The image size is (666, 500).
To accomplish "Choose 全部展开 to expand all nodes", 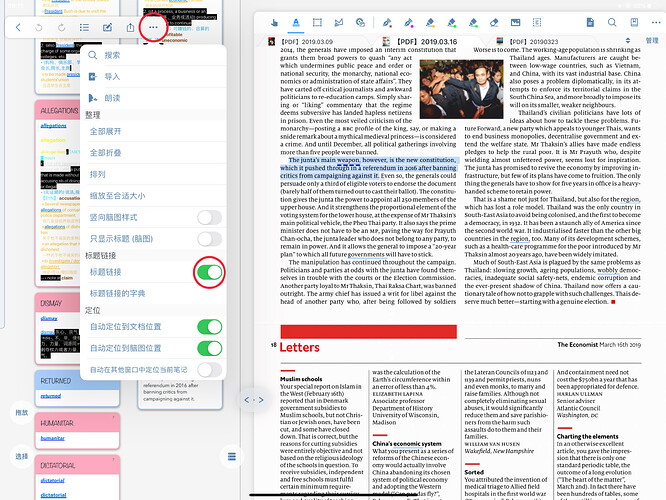I will (x=153, y=131).
